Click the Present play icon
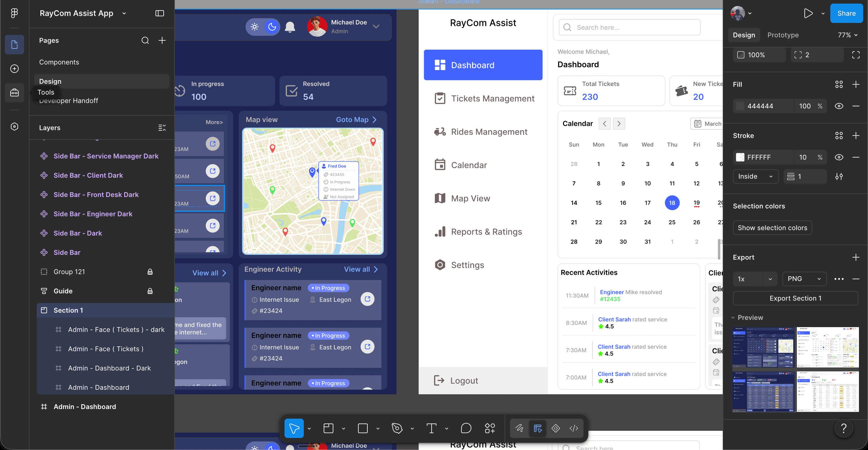The image size is (868, 450). pyautogui.click(x=808, y=13)
